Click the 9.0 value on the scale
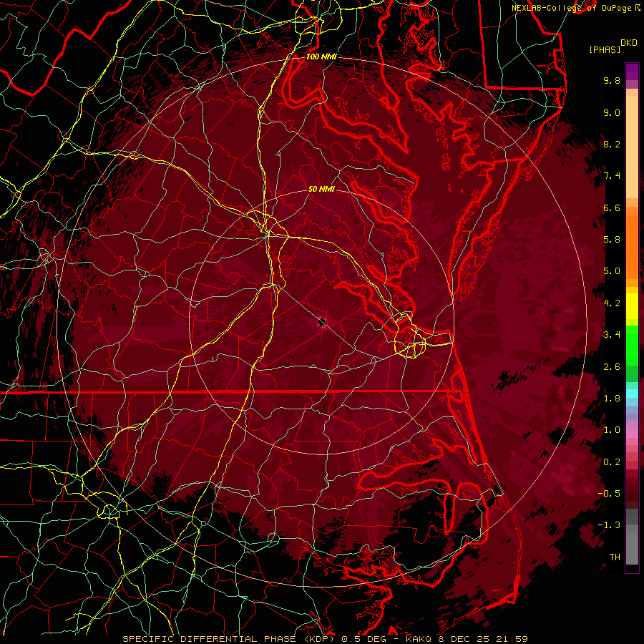The image size is (644, 644). (612, 112)
